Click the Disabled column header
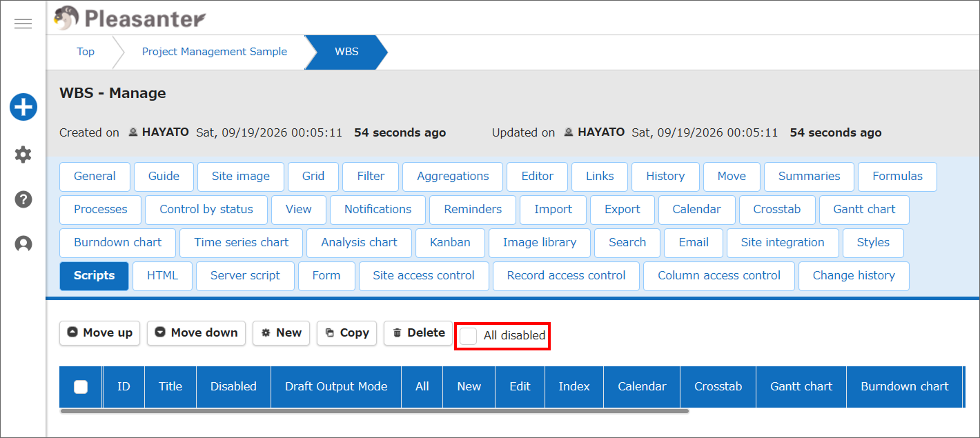980x438 pixels. point(233,387)
